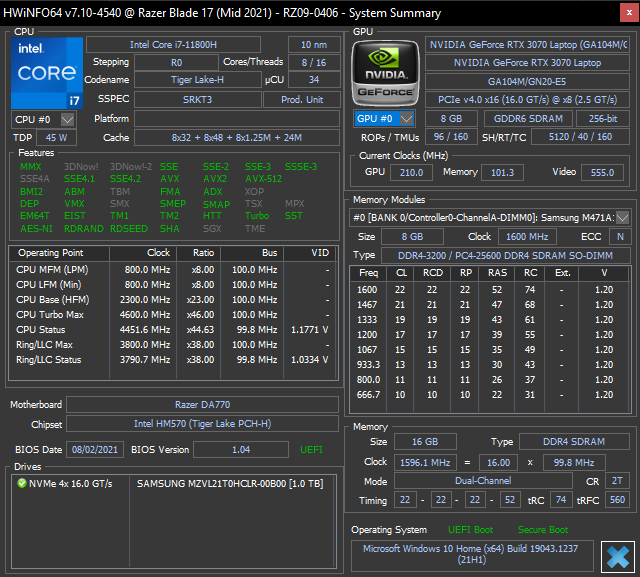Click the Secure Boot label
This screenshot has width=640, height=577.
(x=543, y=530)
